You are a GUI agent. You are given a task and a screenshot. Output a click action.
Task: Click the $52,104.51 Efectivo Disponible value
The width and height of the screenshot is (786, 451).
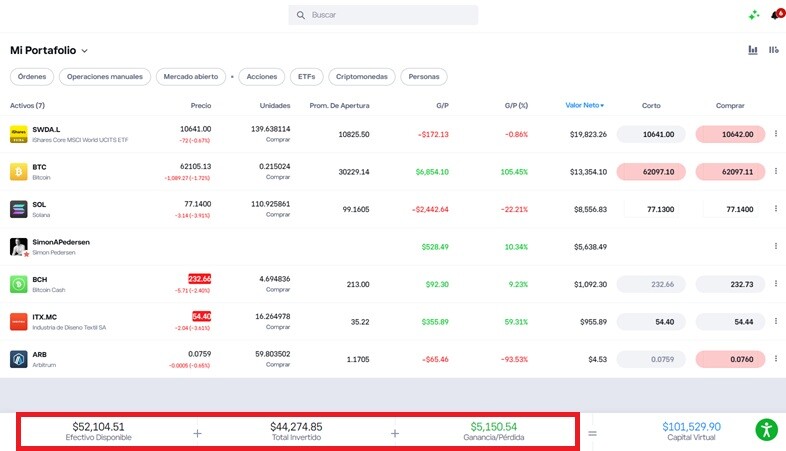(98, 427)
